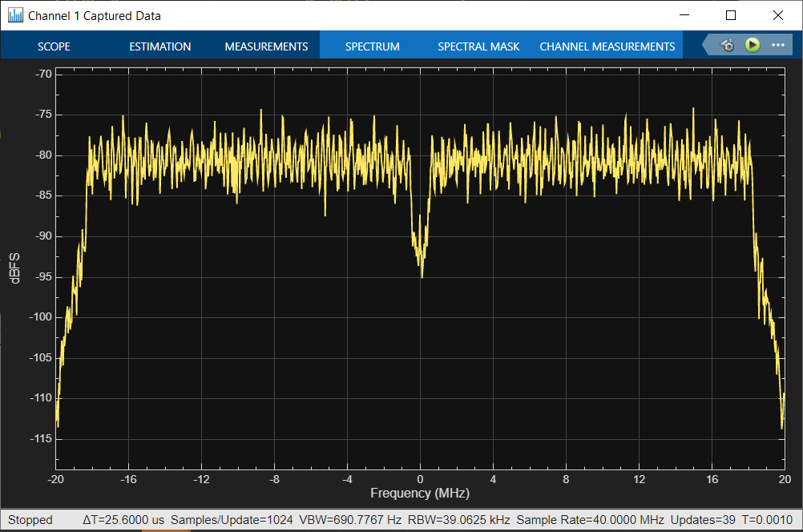Expand the three-dots more options menu
Viewport: 803px width, 532px height.
[x=777, y=46]
